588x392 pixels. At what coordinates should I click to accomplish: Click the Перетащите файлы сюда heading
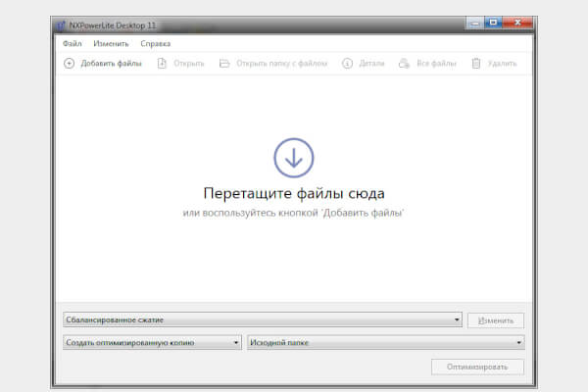(x=294, y=194)
